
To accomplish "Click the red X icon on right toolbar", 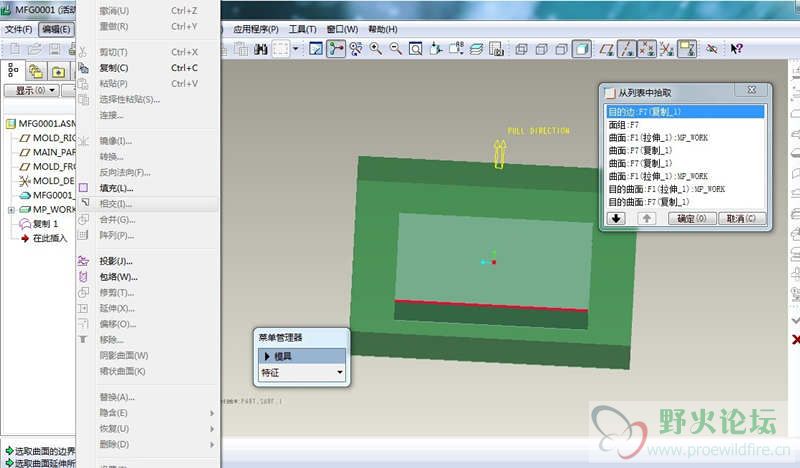I will coord(795,340).
